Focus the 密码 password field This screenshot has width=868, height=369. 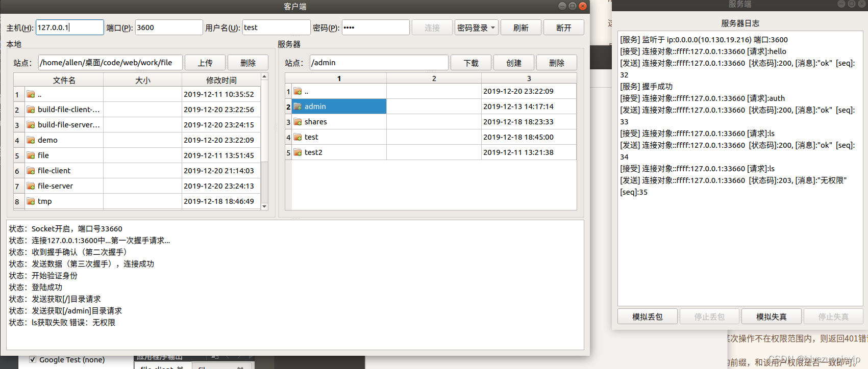(376, 28)
